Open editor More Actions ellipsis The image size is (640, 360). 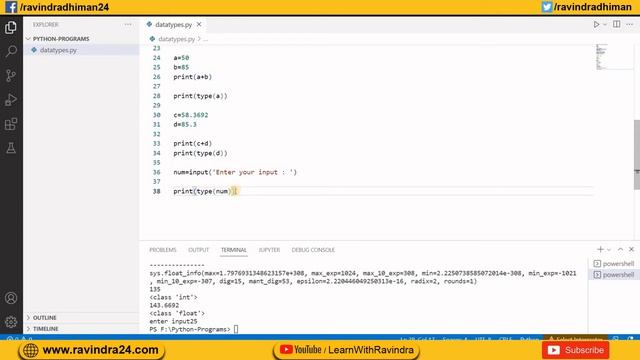point(630,24)
